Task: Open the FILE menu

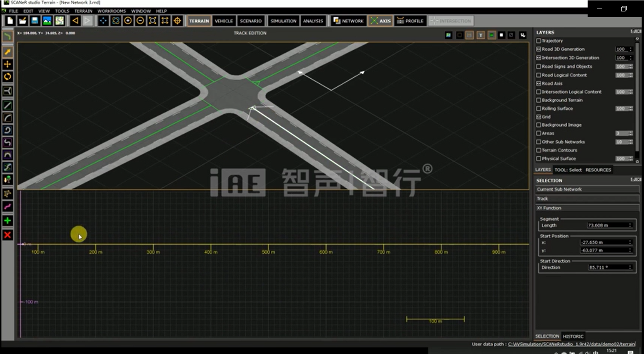Action: (14, 11)
